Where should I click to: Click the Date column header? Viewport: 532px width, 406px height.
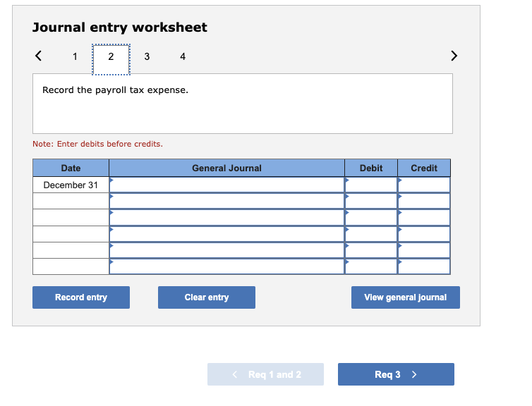click(x=71, y=168)
